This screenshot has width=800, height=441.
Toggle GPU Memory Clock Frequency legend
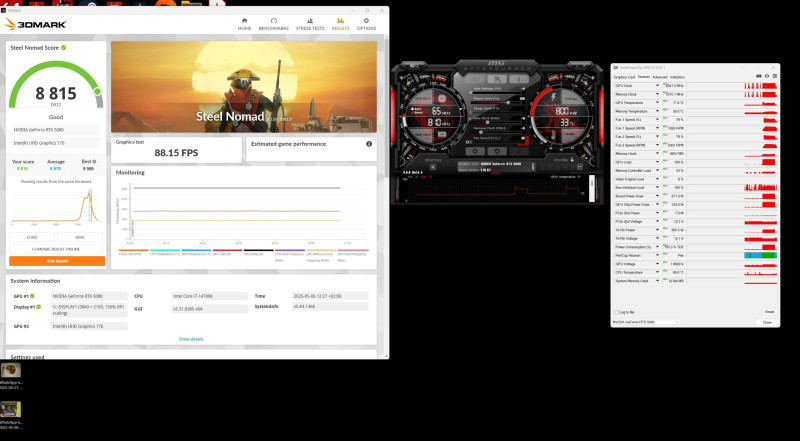pyautogui.click(x=321, y=255)
